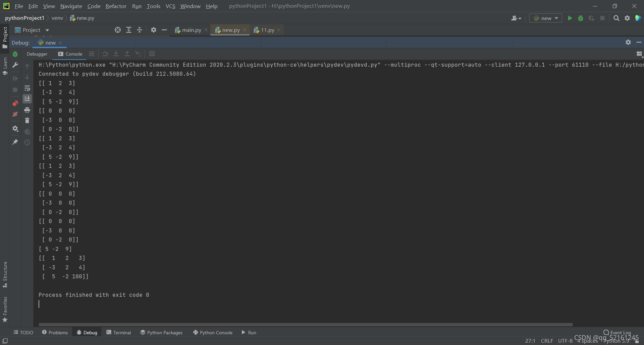Print console contents via the printer icon
This screenshot has height=345, width=644.
(x=27, y=110)
